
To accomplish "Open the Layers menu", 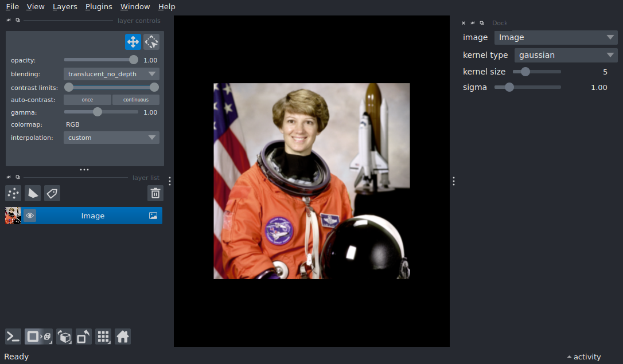I will click(x=65, y=7).
